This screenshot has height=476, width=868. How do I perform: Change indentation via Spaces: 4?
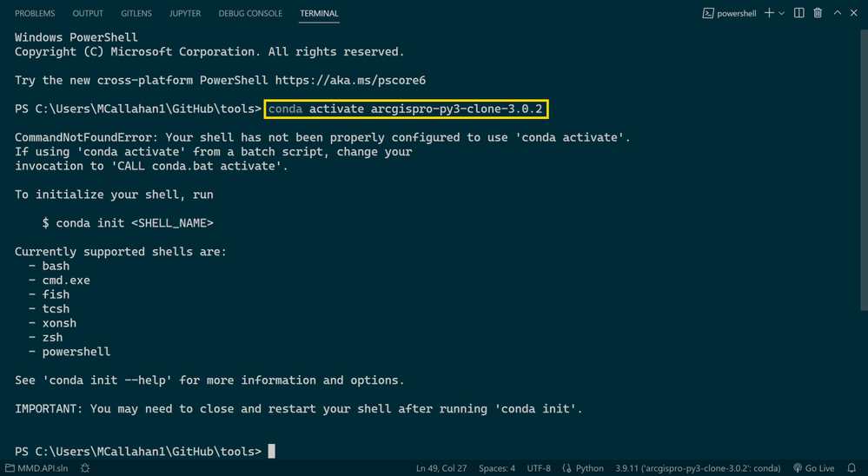(497, 468)
